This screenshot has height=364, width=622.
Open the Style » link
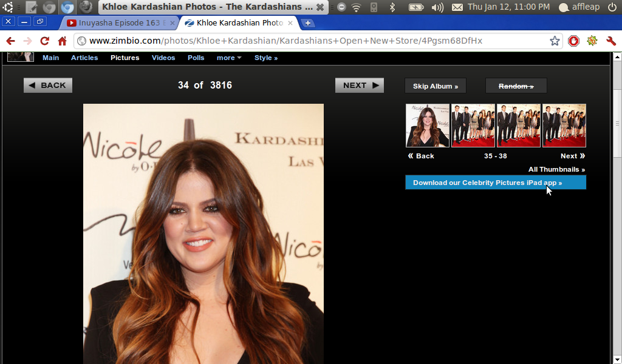[266, 58]
